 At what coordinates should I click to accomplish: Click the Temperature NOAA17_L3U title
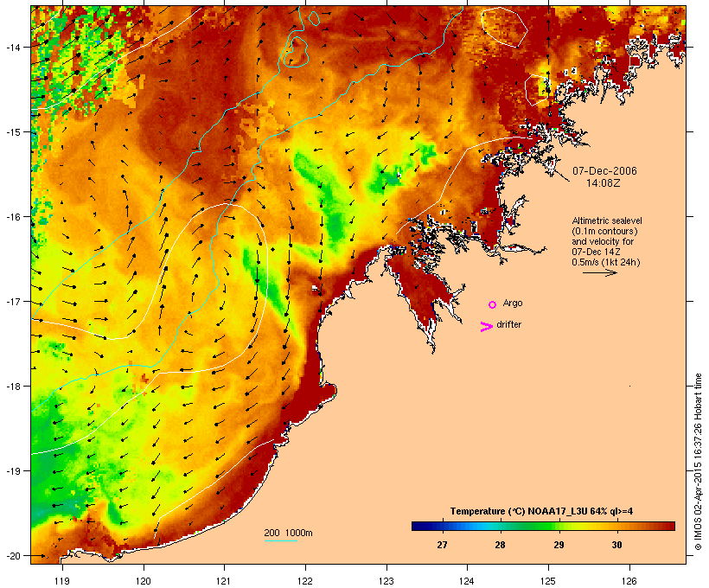pos(541,511)
